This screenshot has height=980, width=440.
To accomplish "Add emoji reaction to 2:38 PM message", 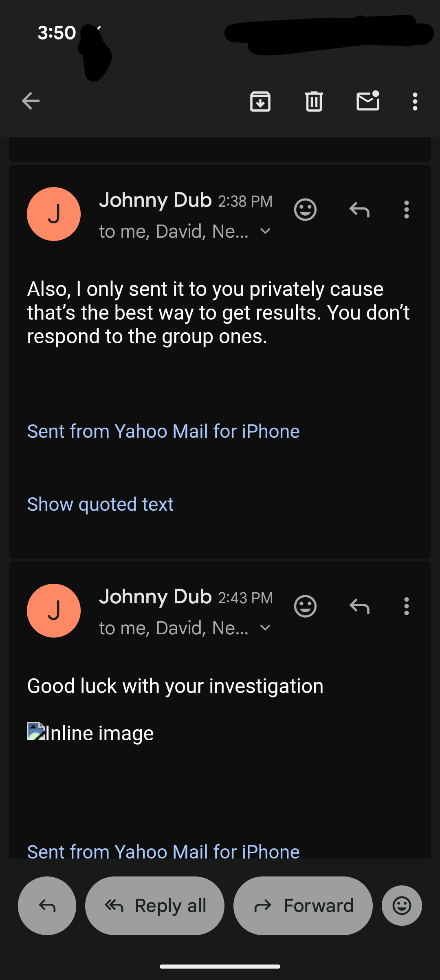I will (x=305, y=210).
